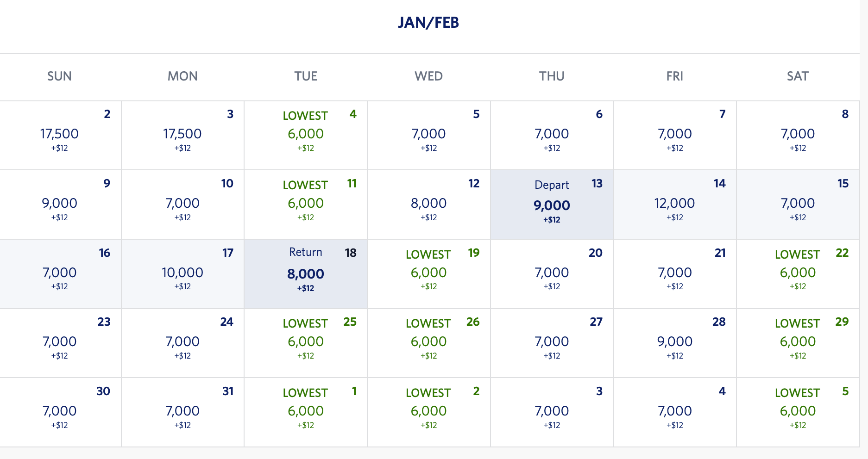Screen dimensions: 868x459
Task: Select January 13 Depart date cell
Action: [552, 205]
